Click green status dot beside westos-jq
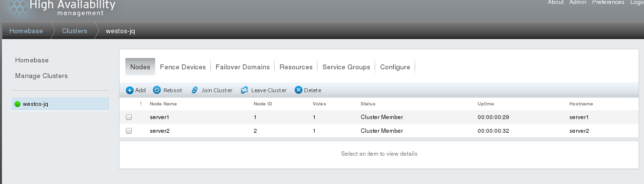The image size is (644, 184). click(18, 104)
